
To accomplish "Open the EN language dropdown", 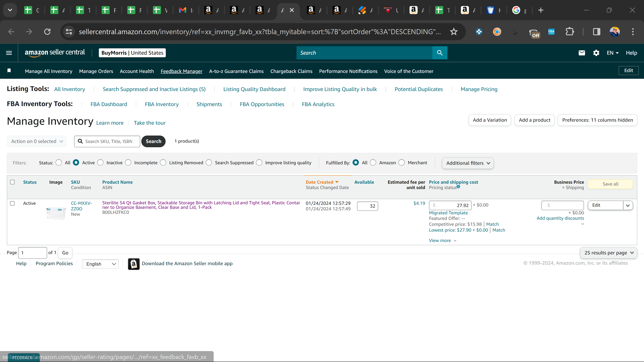I will point(613,53).
